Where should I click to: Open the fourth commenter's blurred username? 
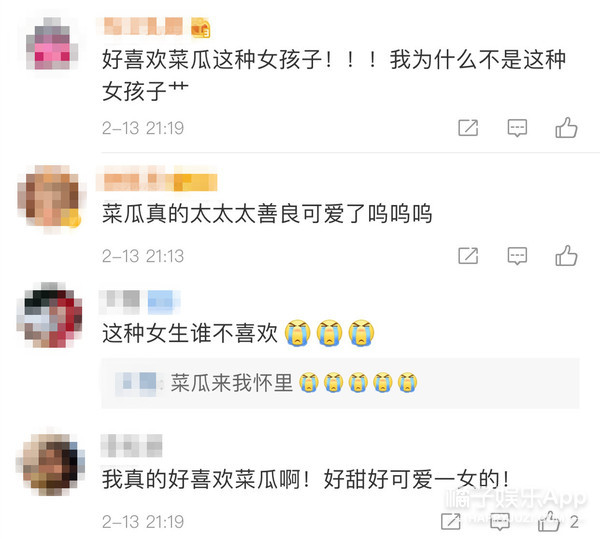(x=132, y=445)
